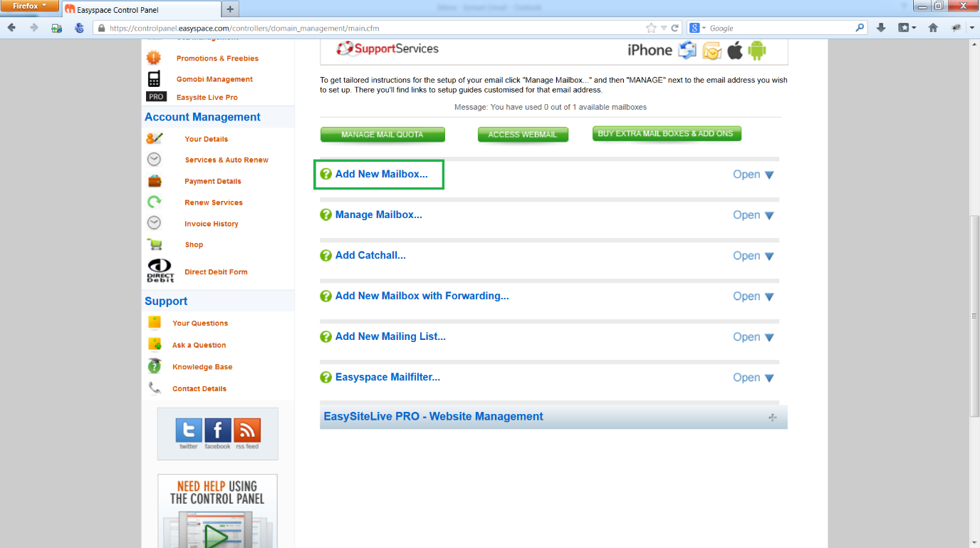Expand Add New Mailing List section
This screenshot has width=980, height=548.
pos(754,337)
